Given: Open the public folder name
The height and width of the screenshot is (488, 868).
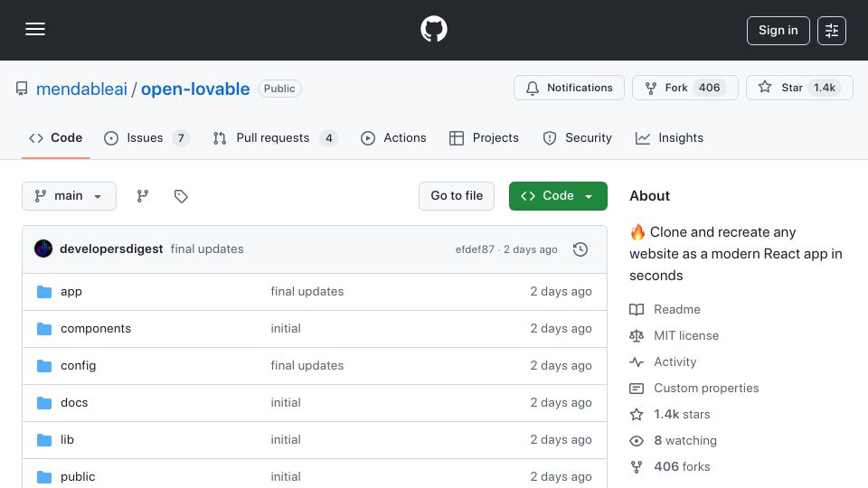Looking at the screenshot, I should click(x=78, y=477).
